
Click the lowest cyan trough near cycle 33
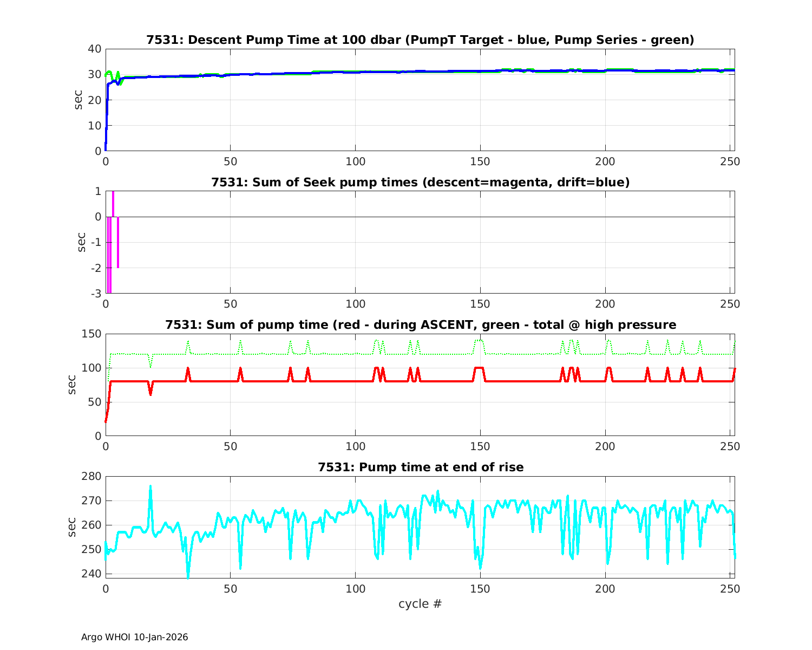[x=188, y=577]
